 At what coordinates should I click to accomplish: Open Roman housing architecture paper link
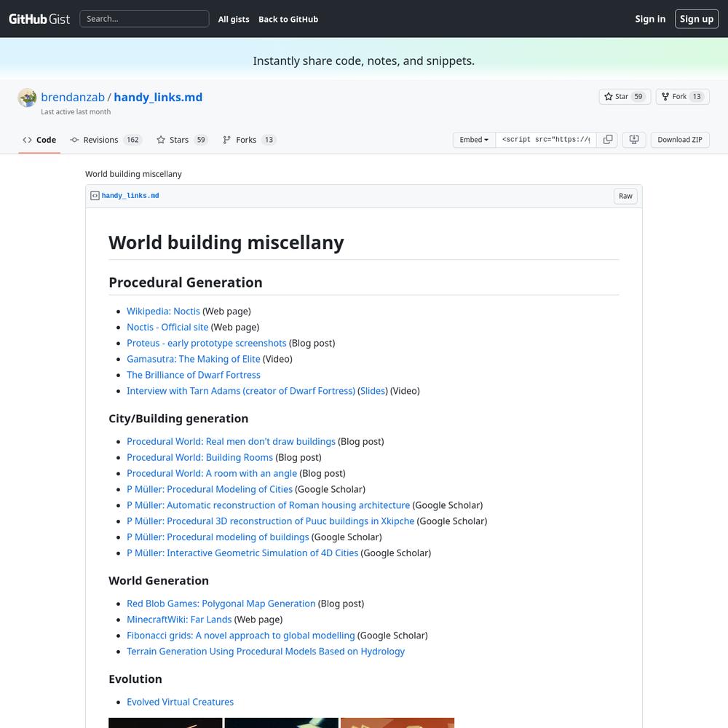click(x=269, y=505)
